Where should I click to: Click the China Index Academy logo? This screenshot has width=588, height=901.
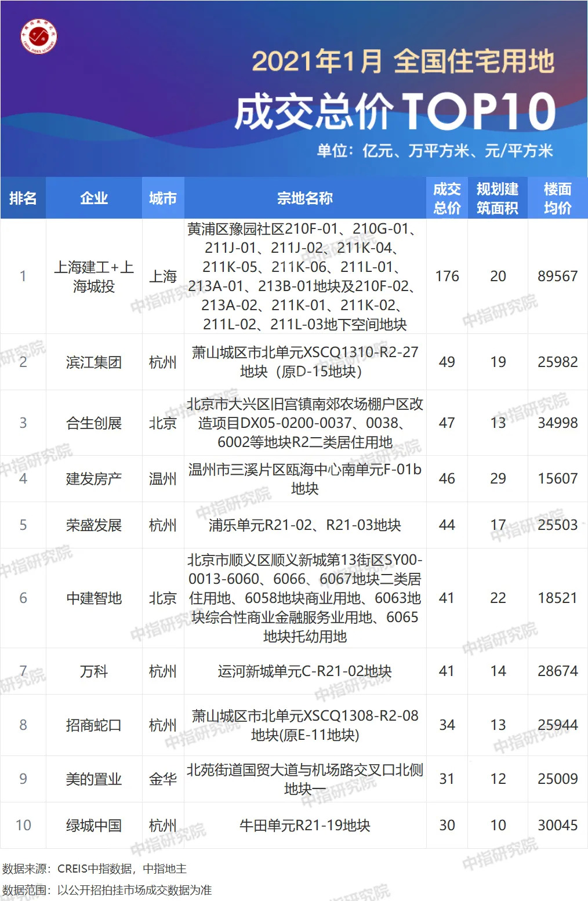point(39,37)
